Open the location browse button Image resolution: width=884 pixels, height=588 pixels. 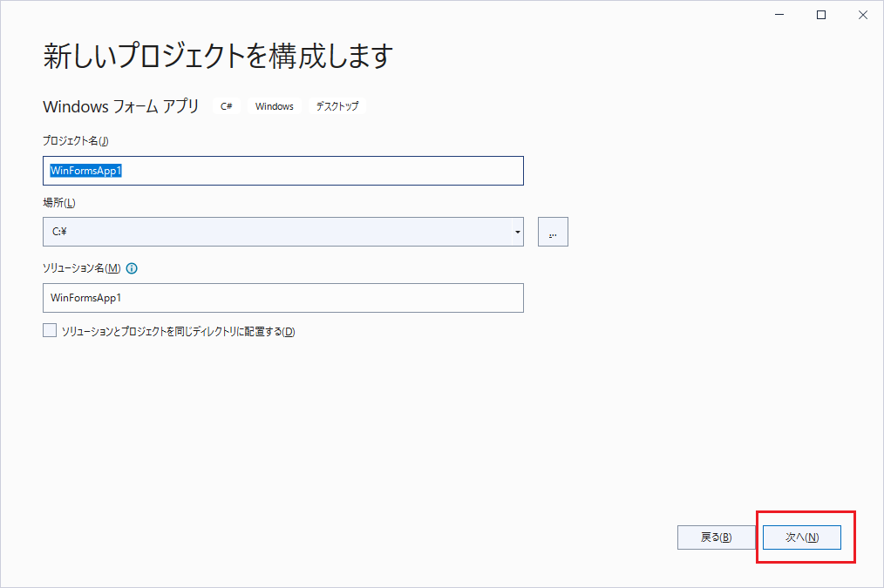coord(553,232)
